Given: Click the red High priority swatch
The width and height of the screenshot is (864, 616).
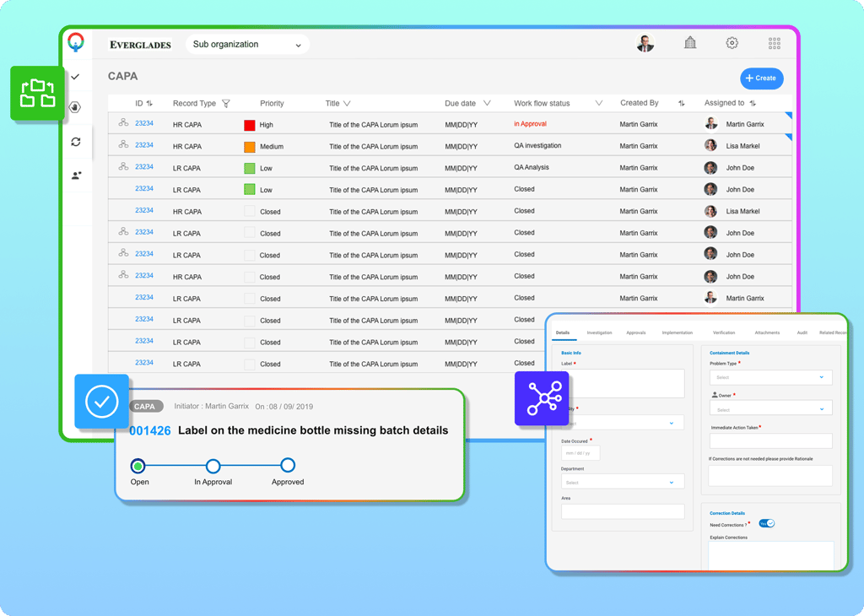Looking at the screenshot, I should pyautogui.click(x=250, y=125).
